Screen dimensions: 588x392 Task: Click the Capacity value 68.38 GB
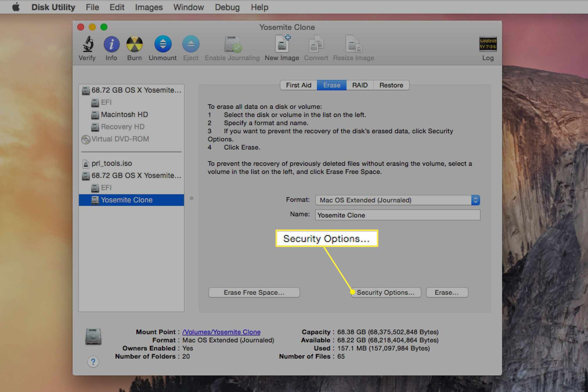tap(388, 332)
